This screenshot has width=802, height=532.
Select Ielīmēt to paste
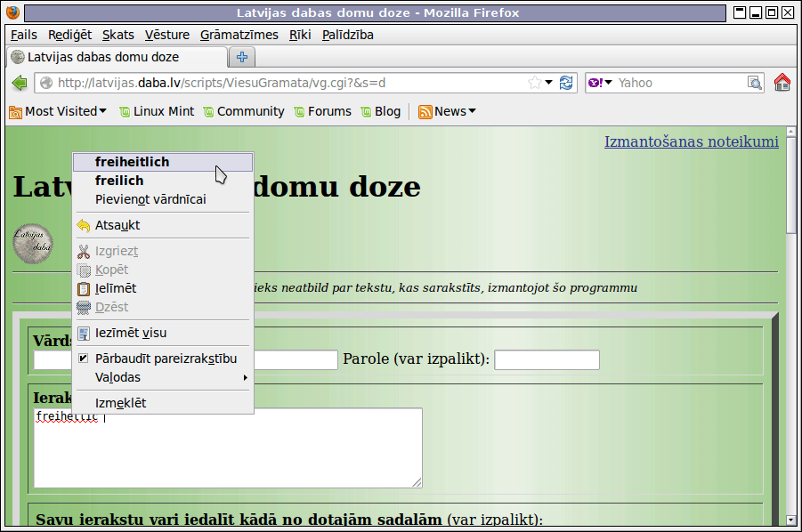[x=163, y=289]
